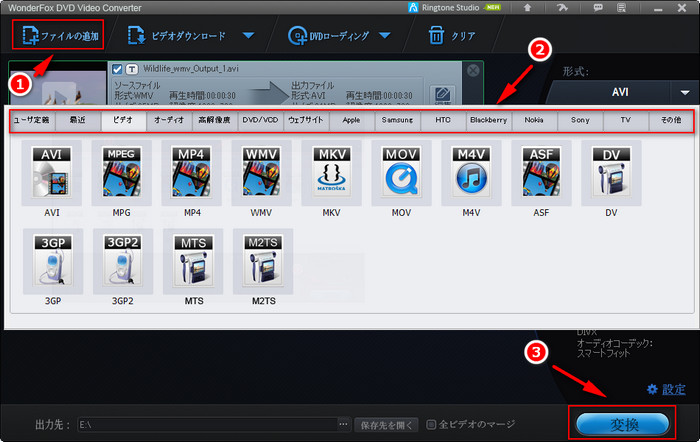Pick the MP4 output format
700x442 pixels.
(x=192, y=173)
